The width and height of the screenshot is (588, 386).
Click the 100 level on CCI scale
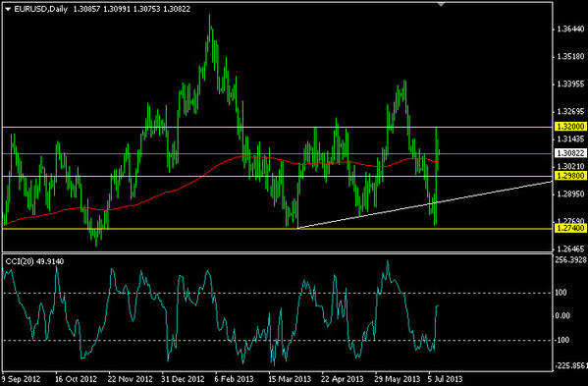561,293
